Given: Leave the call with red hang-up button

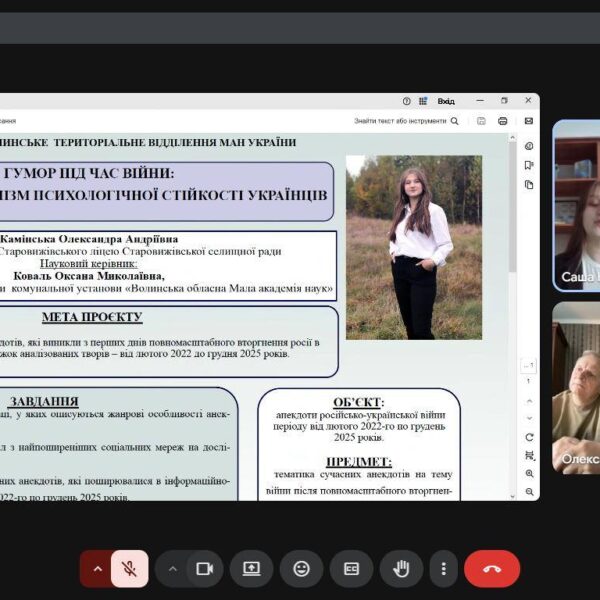Looking at the screenshot, I should 492,568.
